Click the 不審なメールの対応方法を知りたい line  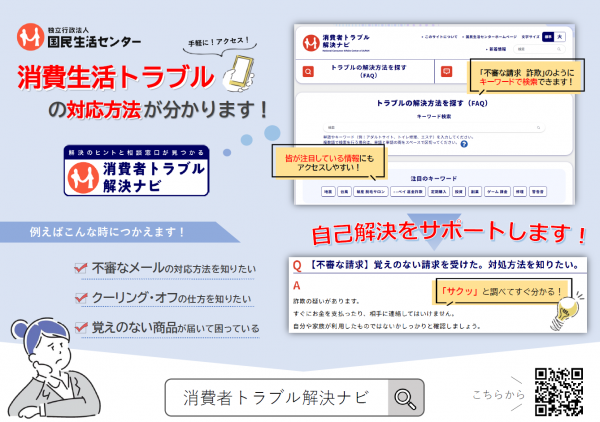(x=173, y=268)
